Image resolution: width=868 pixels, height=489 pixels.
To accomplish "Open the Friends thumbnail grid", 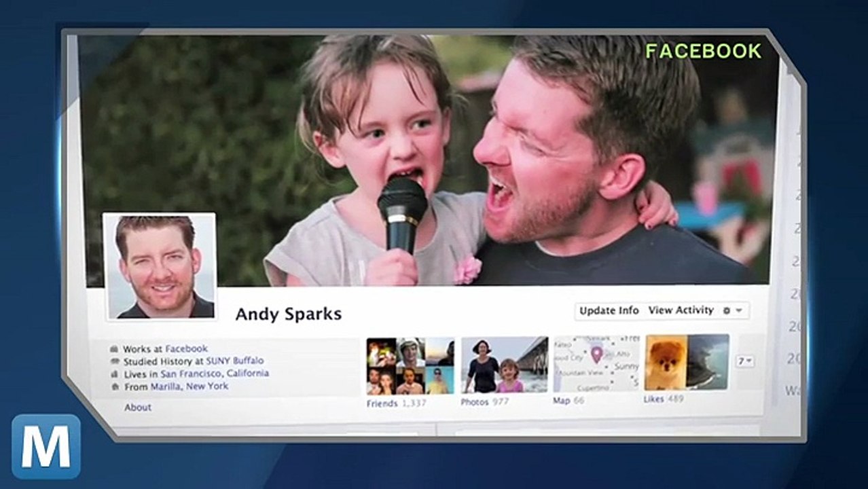I will [x=410, y=366].
